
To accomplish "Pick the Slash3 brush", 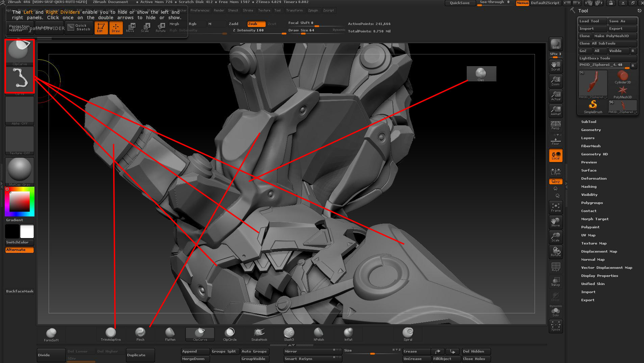I will 289,334.
